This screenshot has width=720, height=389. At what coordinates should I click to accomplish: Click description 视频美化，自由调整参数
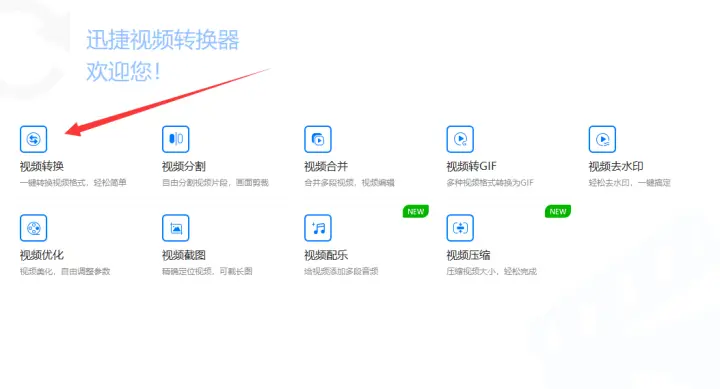(65, 271)
